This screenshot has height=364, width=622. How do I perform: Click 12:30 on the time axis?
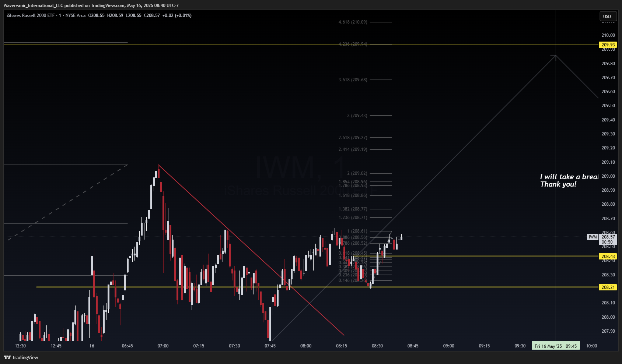point(20,346)
